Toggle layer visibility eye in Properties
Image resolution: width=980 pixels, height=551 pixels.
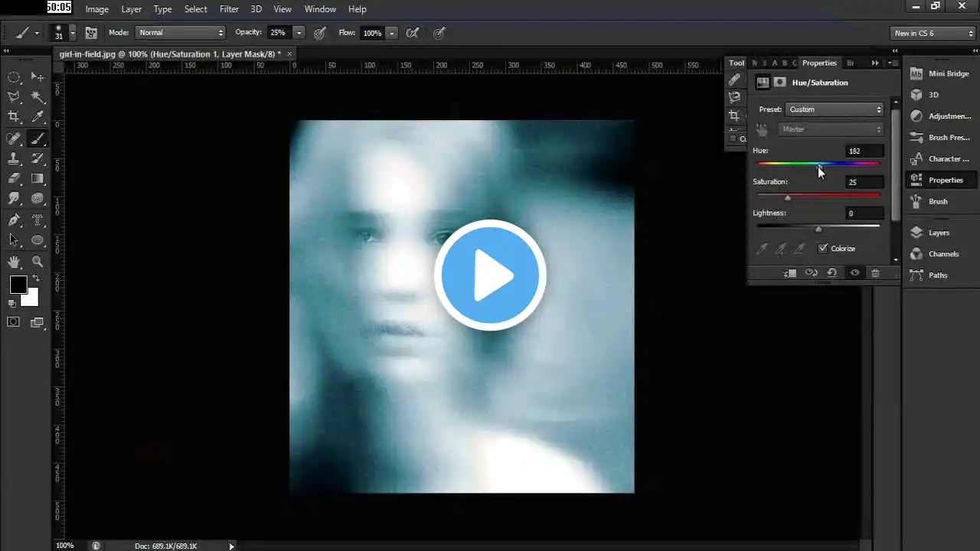coord(854,273)
